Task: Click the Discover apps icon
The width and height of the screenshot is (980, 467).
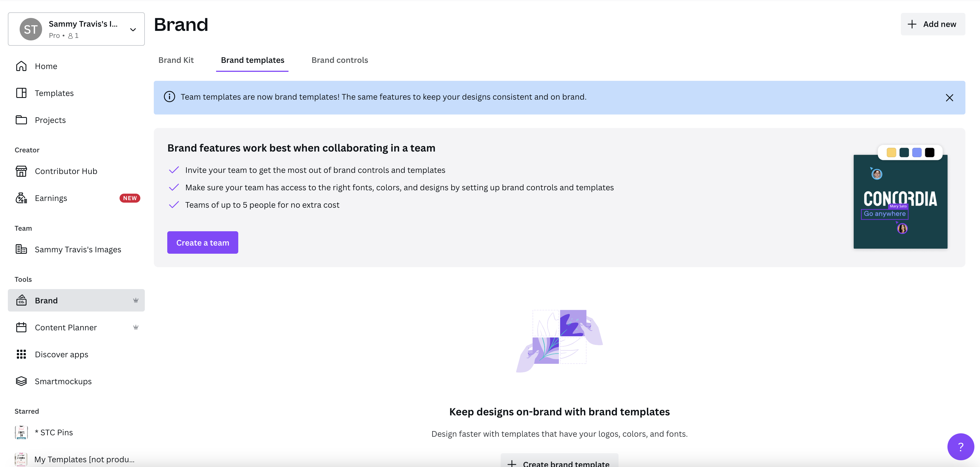Action: tap(20, 354)
